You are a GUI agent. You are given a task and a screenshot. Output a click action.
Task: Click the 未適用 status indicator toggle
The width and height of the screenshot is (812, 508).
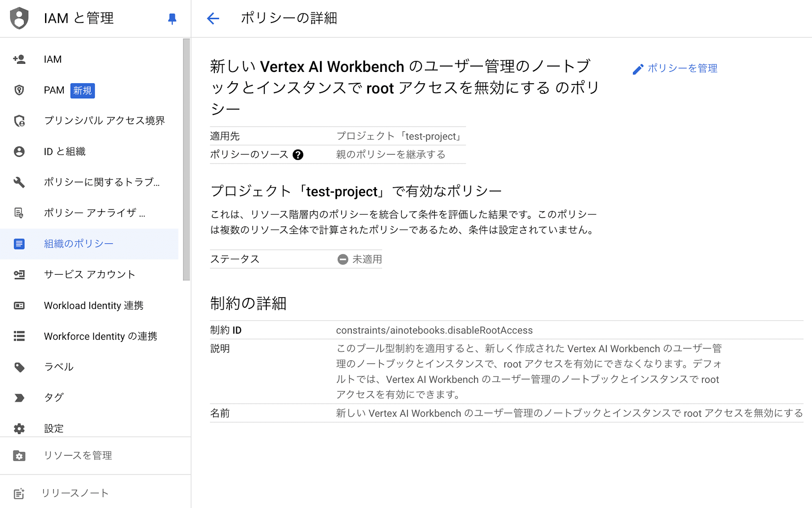[342, 259]
